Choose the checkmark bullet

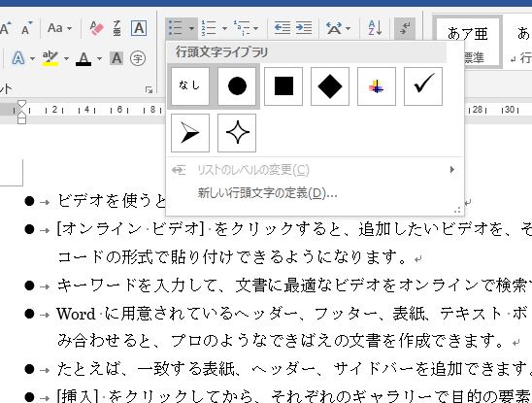[x=423, y=86]
